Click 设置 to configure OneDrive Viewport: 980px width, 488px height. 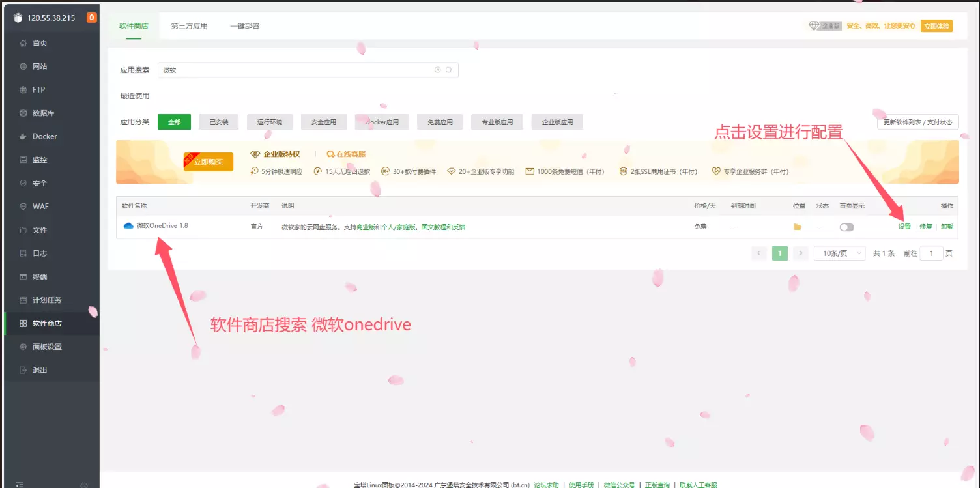pyautogui.click(x=904, y=226)
